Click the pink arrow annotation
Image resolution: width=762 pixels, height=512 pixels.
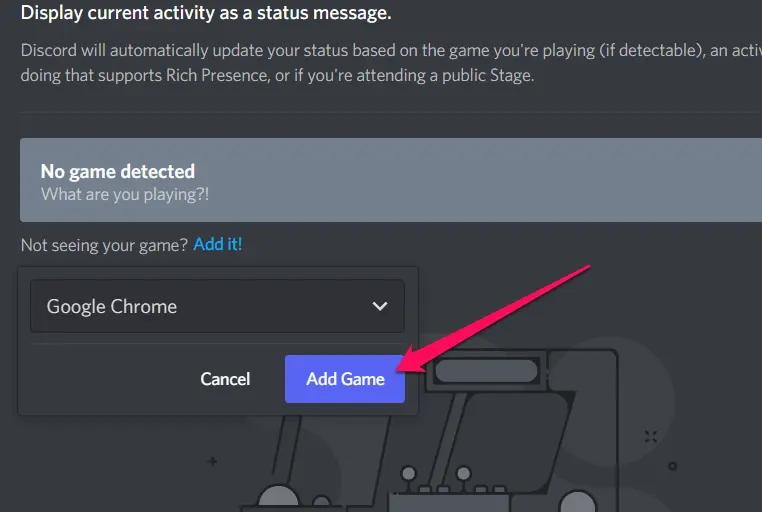(493, 319)
